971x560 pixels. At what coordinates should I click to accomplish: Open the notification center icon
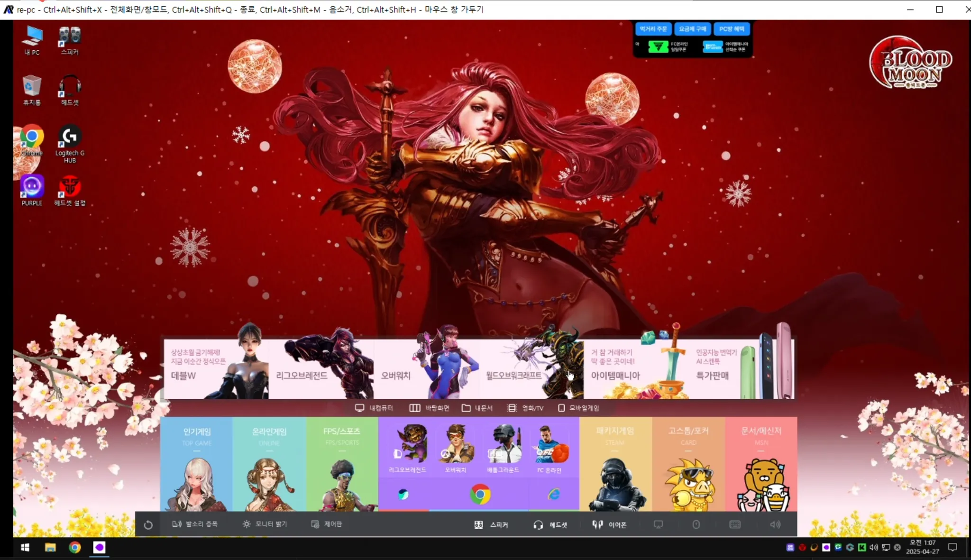point(953,548)
